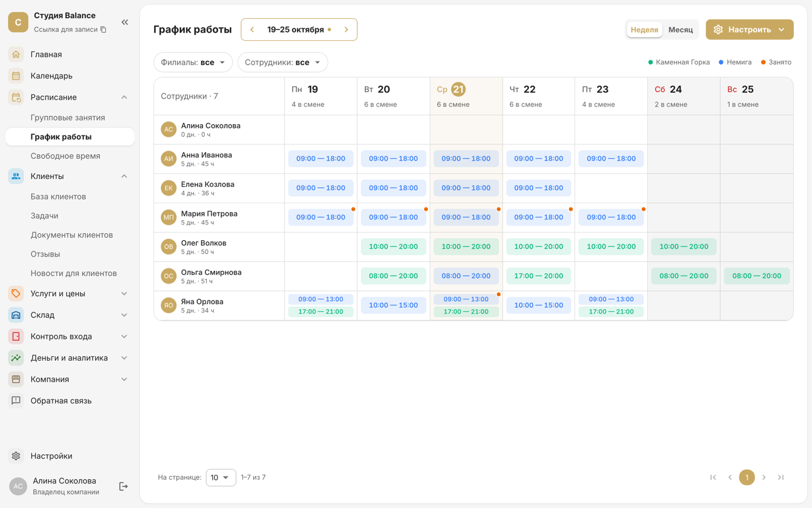Screen dimensions: 812x508
Task: Open База клиентов menu item
Action: [58, 196]
